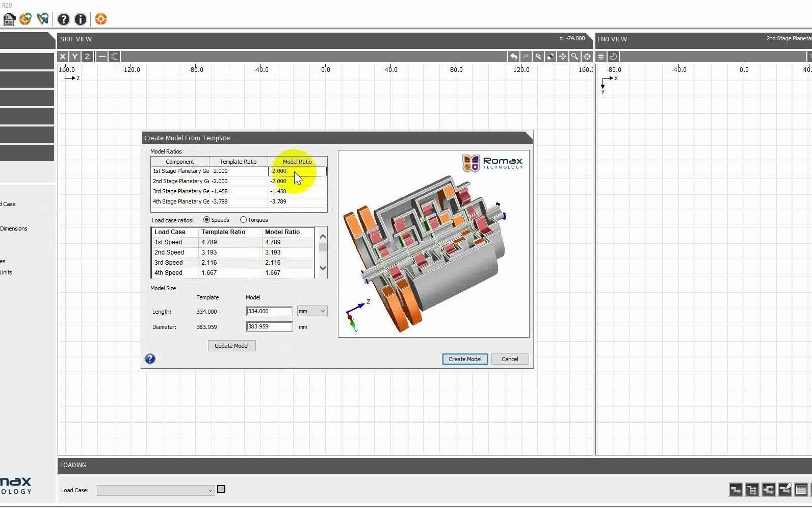The width and height of the screenshot is (812, 508).
Task: Click the orange target wheel icon
Action: (x=101, y=19)
